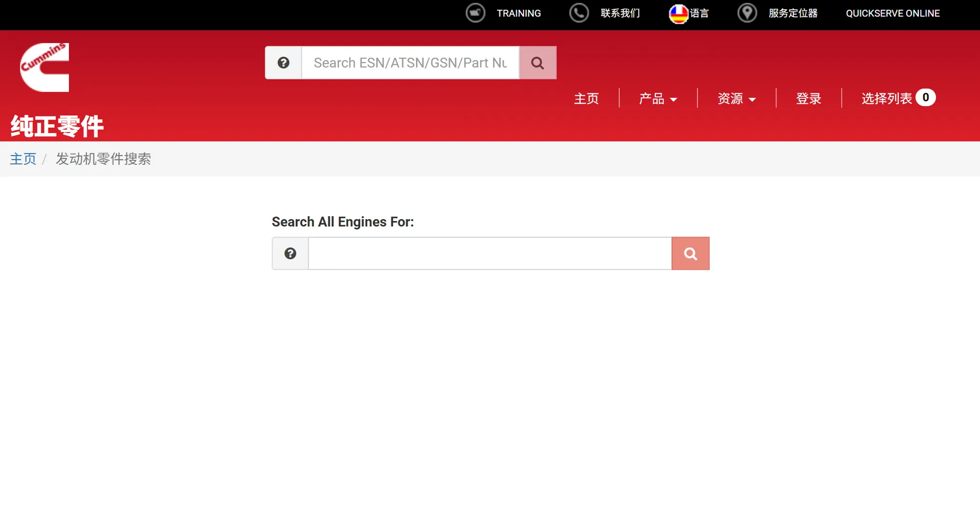Screen dimensions: 980x507
Task: Expand the 资源 dropdown menu
Action: pos(736,98)
